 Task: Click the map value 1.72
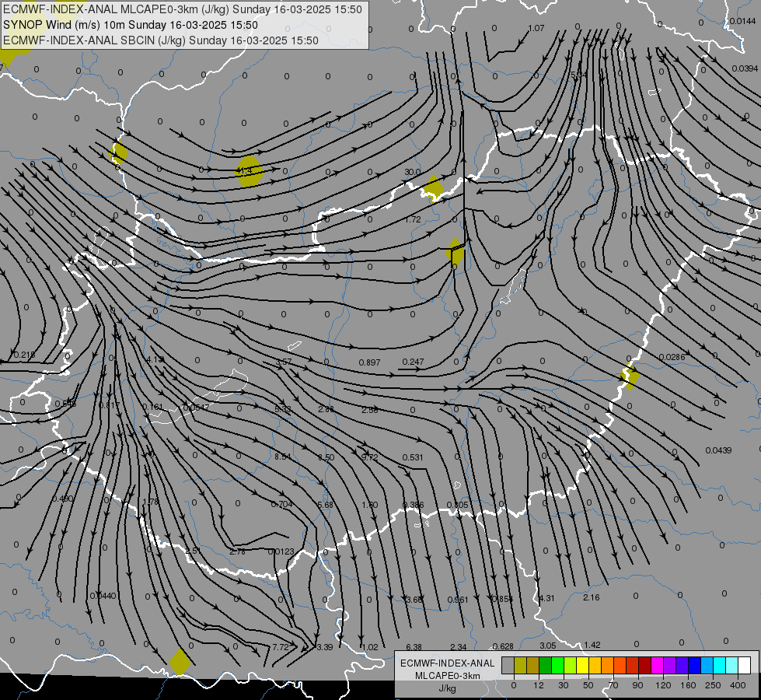click(413, 219)
